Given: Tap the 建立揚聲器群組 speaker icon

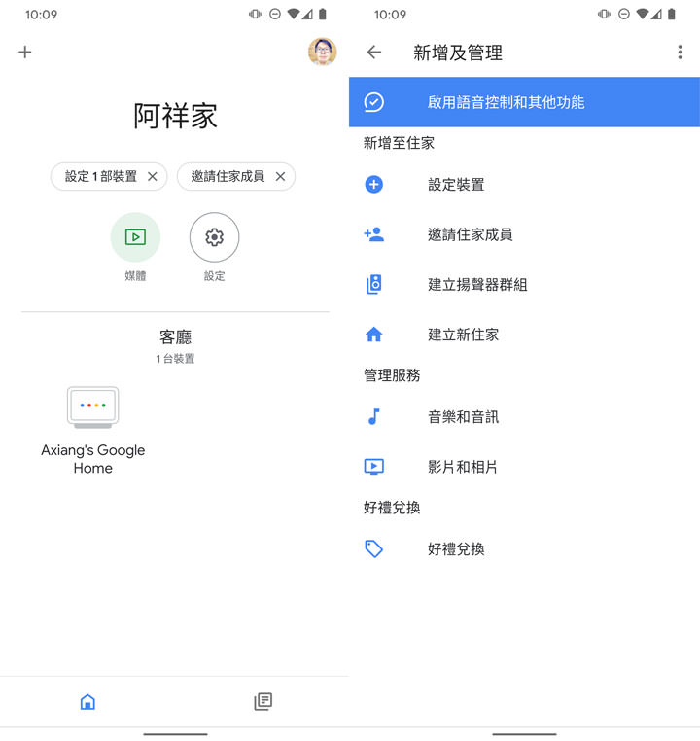Looking at the screenshot, I should (x=374, y=285).
